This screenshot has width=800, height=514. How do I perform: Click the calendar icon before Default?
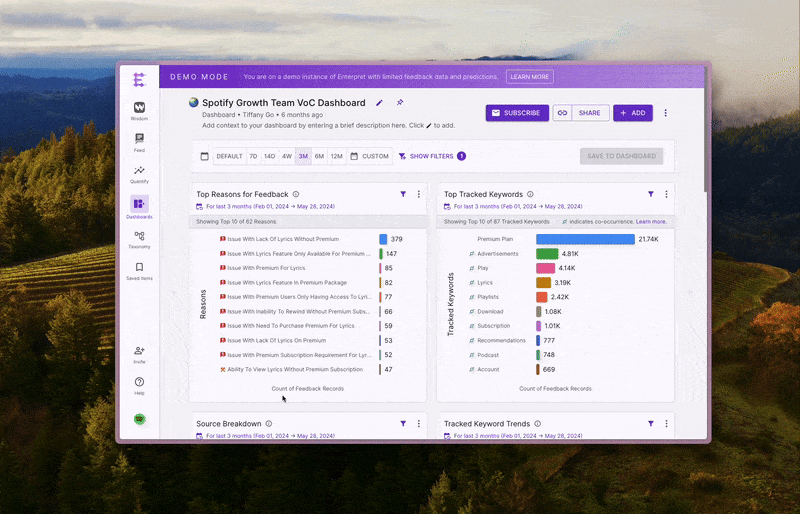coord(205,156)
